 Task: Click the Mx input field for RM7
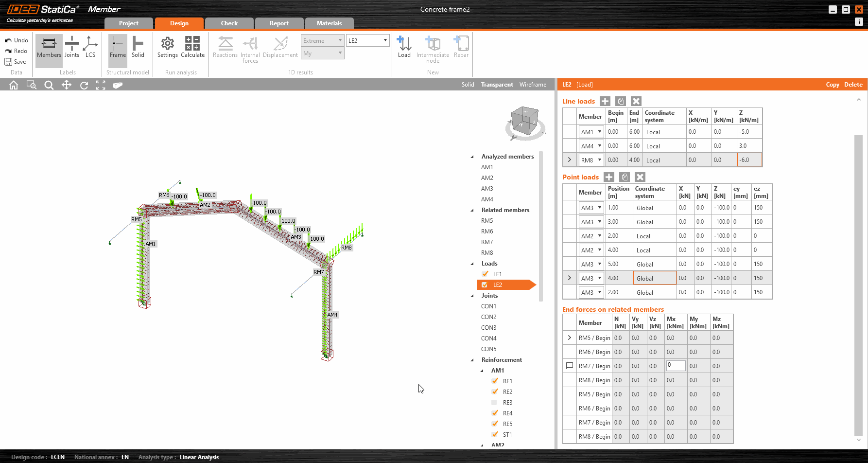point(676,366)
